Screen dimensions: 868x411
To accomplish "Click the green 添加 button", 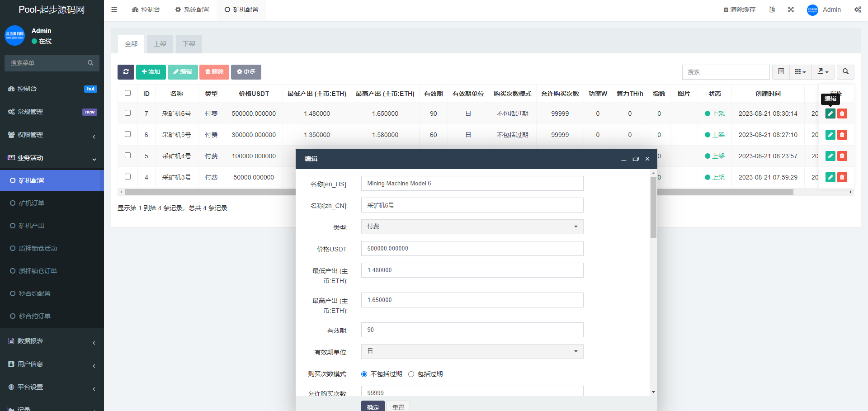I will click(x=151, y=72).
